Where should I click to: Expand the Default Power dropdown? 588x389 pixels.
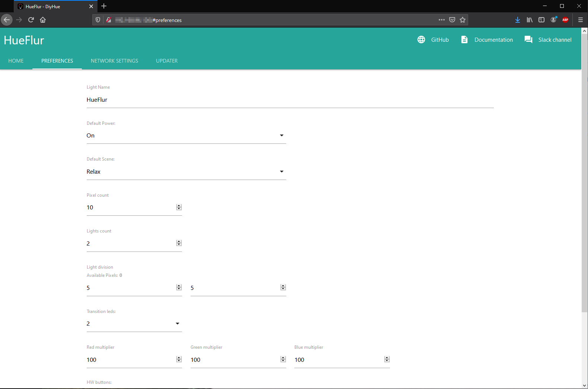pyautogui.click(x=186, y=136)
